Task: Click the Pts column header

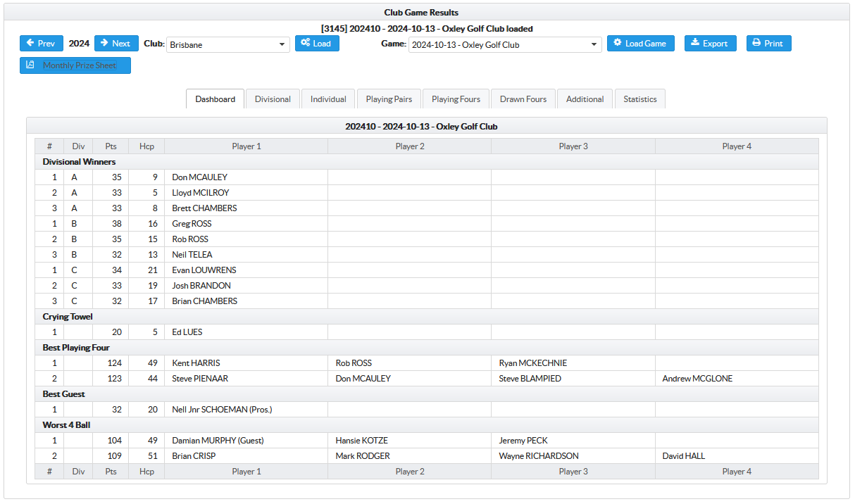Action: (111, 146)
